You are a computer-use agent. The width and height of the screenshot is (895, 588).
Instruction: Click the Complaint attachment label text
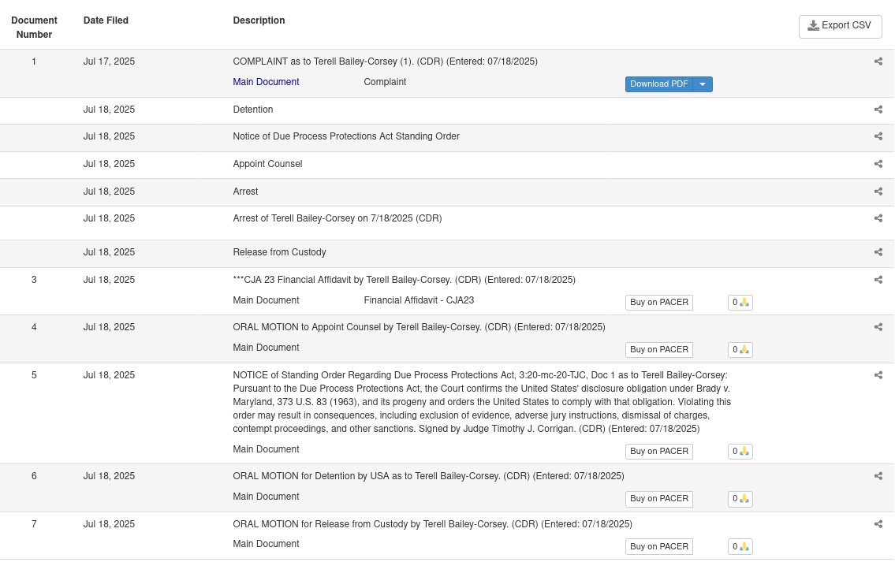386,82
